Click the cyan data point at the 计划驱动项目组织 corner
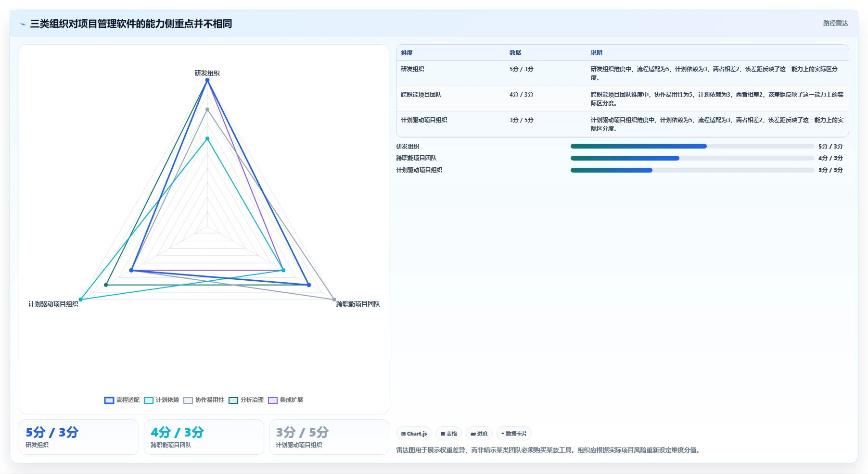This screenshot has width=868, height=474. [x=80, y=299]
